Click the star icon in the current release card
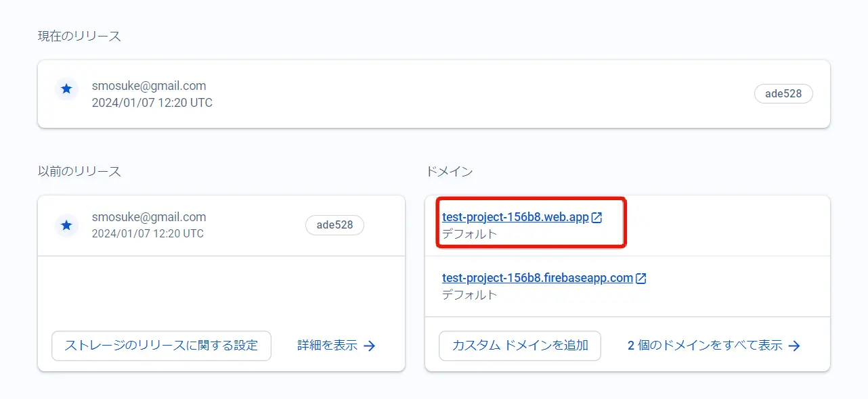The height and width of the screenshot is (399, 868). click(x=66, y=89)
